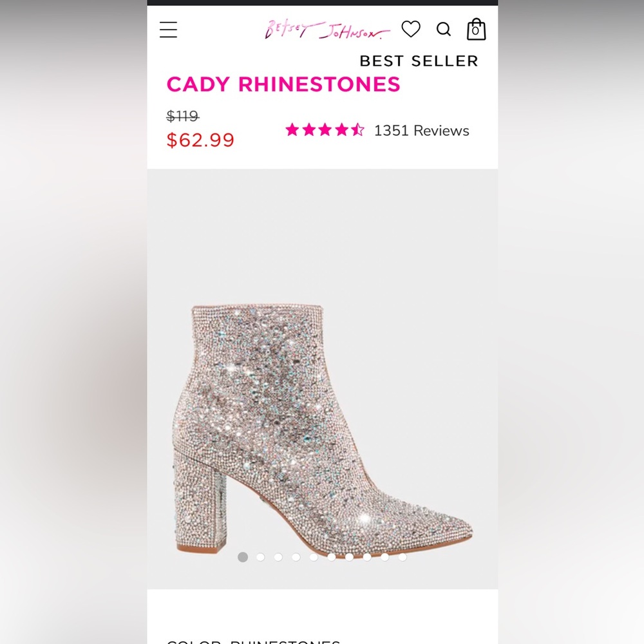Image resolution: width=644 pixels, height=644 pixels.
Task: Click the strikethrough $119 original price
Action: pyautogui.click(x=184, y=117)
